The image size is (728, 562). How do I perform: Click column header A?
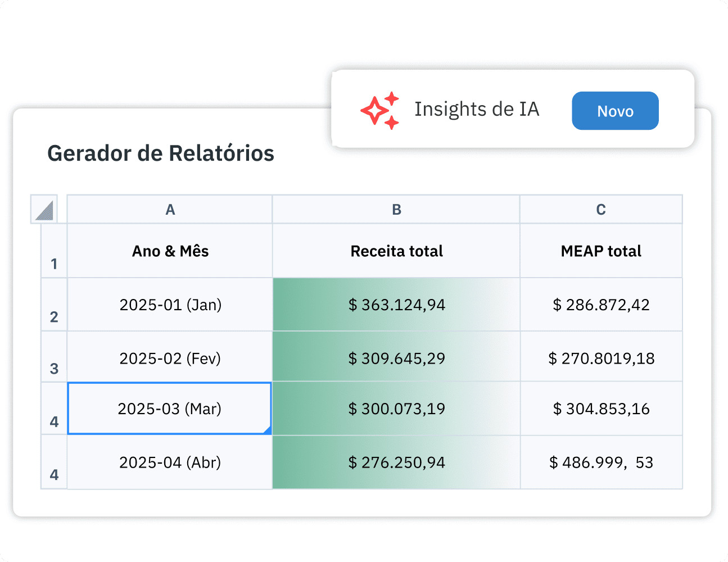click(x=170, y=209)
